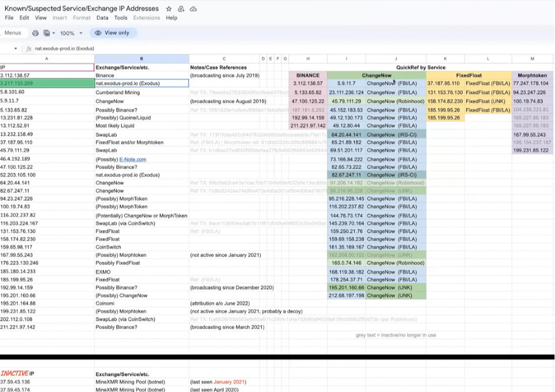Image resolution: width=555 pixels, height=392 pixels.
Task: Select column M header
Action: click(x=532, y=59)
